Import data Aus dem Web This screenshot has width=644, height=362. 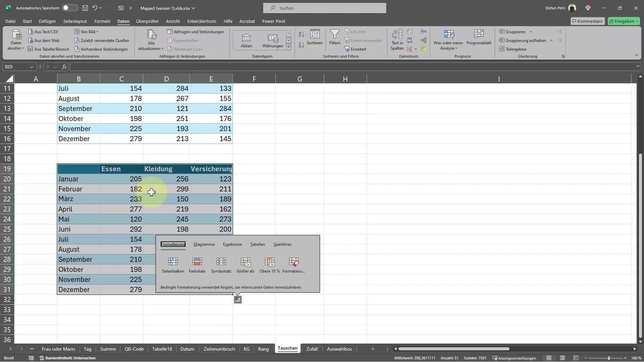pos(44,41)
